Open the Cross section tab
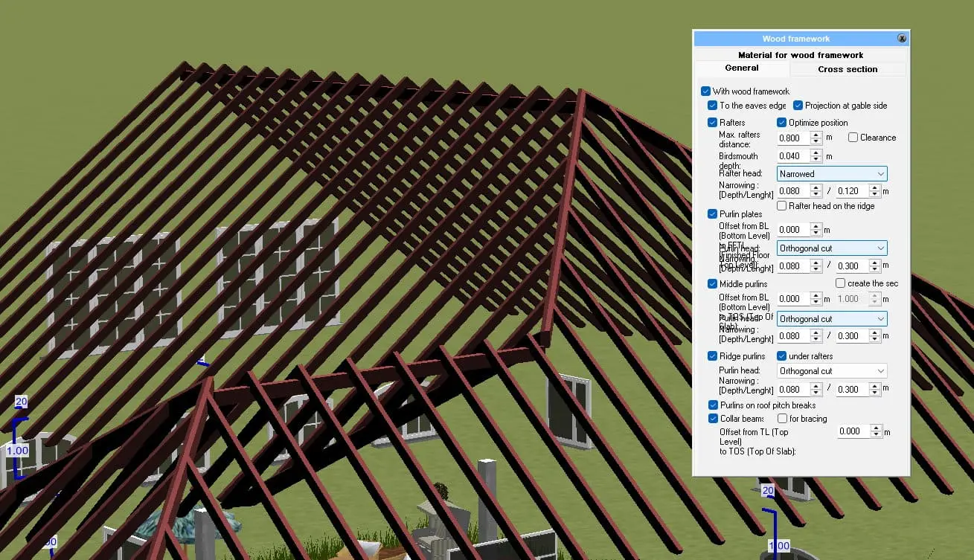974x560 pixels. [x=848, y=69]
